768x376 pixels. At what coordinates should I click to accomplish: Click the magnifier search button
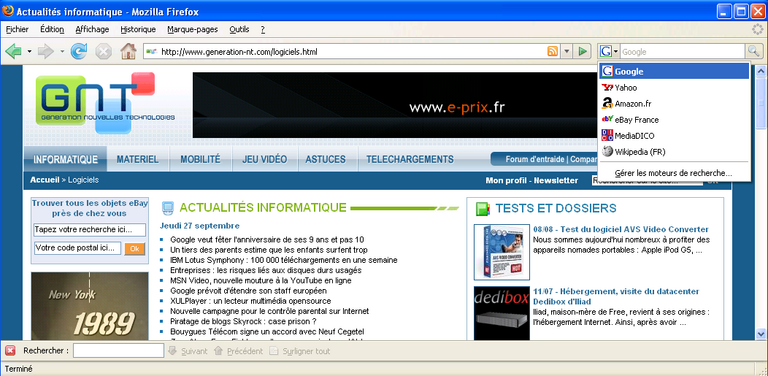753,51
